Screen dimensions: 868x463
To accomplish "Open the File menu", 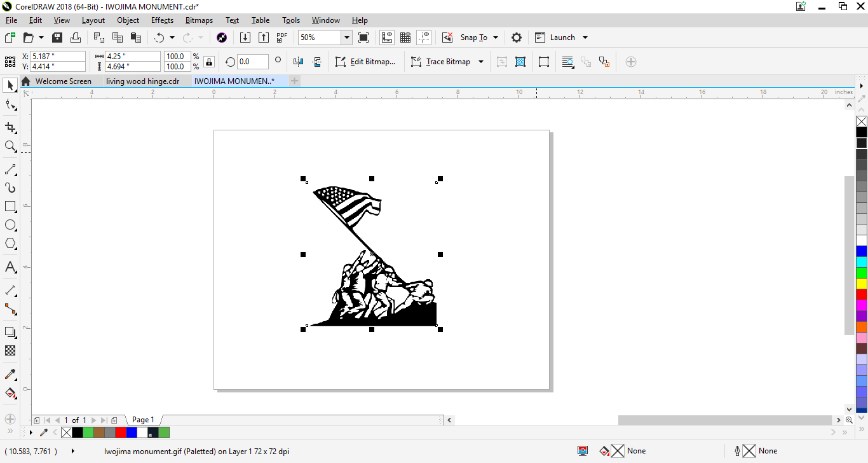I will pos(11,20).
